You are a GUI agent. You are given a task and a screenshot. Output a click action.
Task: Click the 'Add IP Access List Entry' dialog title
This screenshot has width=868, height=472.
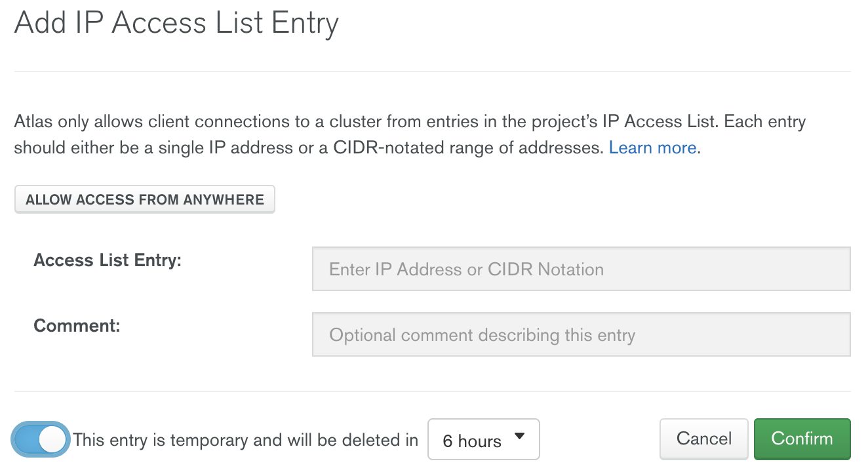coord(176,24)
